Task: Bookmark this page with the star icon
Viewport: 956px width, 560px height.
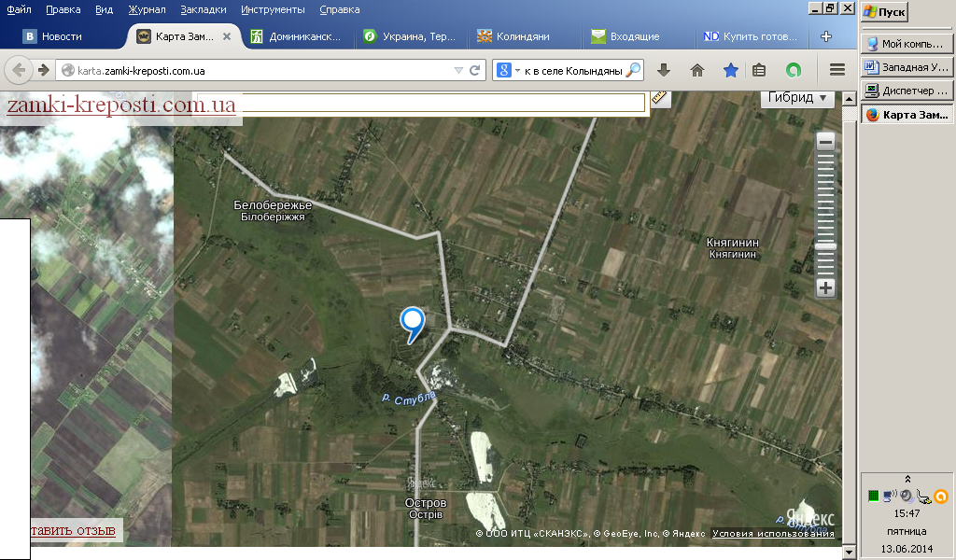Action: 730,70
